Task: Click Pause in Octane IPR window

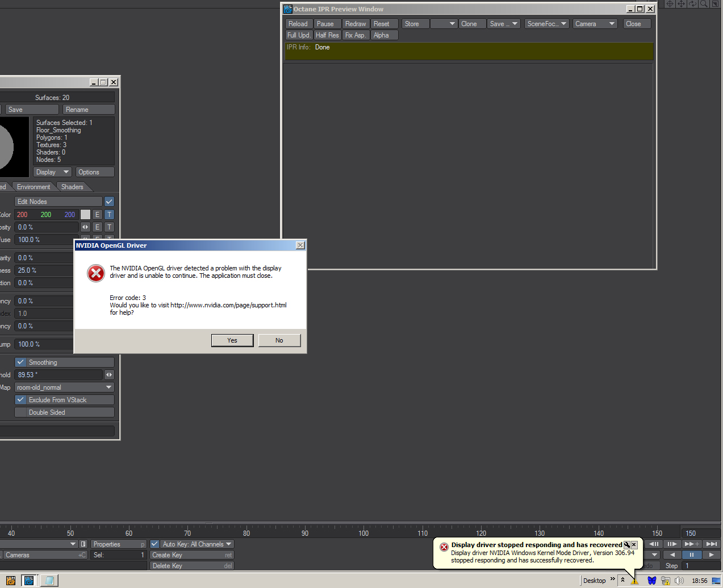Action: [328, 24]
